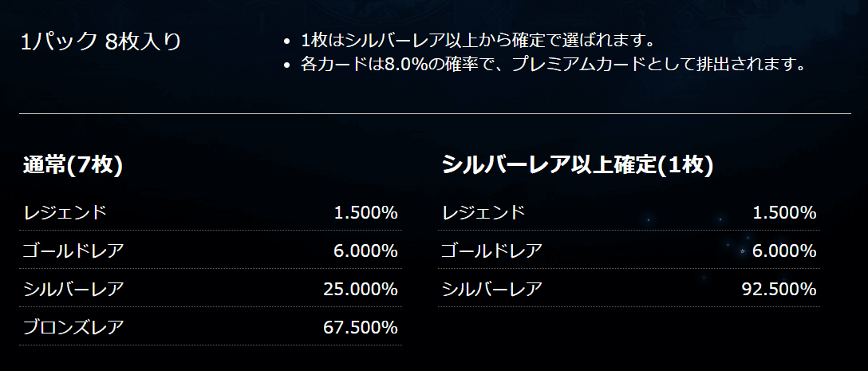Select レジェンド label under 通常(7枚)
The image size is (868, 371).
65,212
